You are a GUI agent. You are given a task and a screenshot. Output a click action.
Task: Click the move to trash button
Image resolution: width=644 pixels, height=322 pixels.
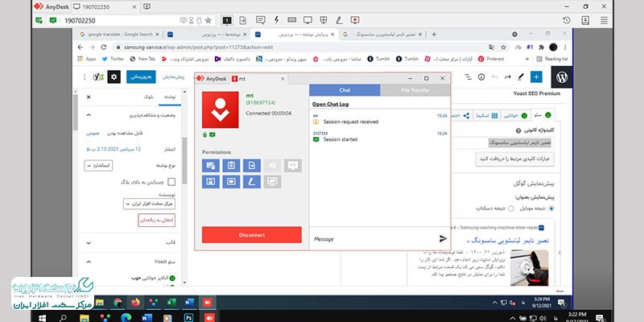point(157,220)
